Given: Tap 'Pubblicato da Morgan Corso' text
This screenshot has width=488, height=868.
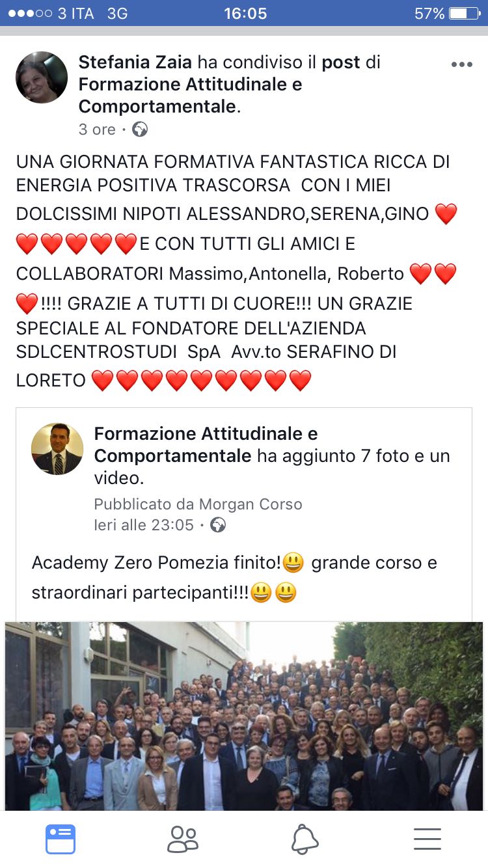Looking at the screenshot, I should pyautogui.click(x=198, y=504).
